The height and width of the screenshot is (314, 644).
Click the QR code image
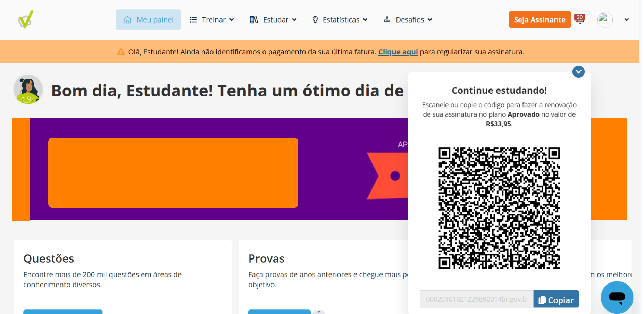pos(499,208)
